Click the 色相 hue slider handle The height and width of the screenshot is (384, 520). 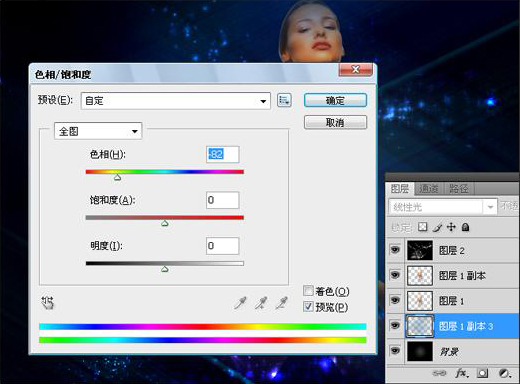click(117, 177)
